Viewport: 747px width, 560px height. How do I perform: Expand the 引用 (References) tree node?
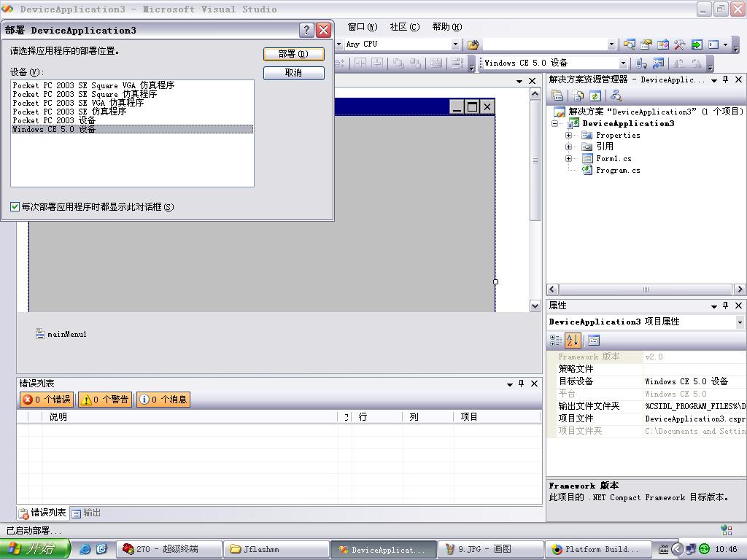(568, 147)
